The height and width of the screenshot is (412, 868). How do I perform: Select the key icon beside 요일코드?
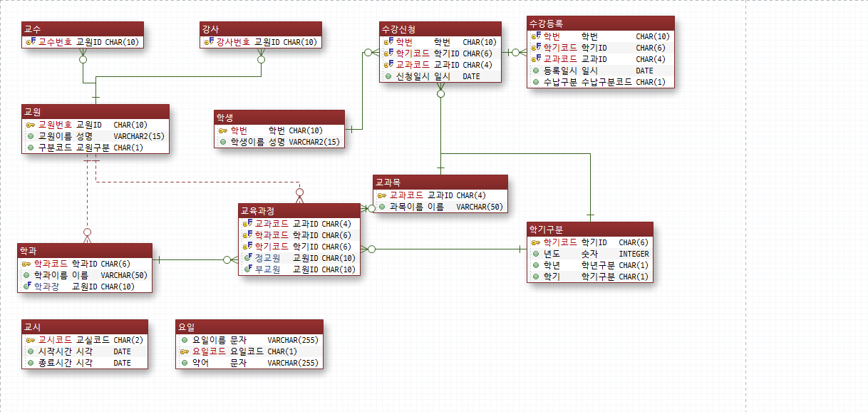tap(185, 351)
